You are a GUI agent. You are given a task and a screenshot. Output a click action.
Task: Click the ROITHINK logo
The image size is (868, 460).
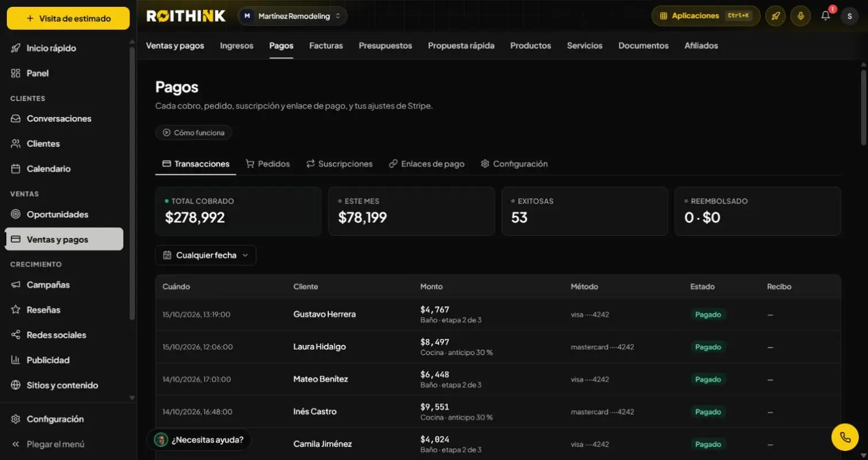tap(186, 16)
